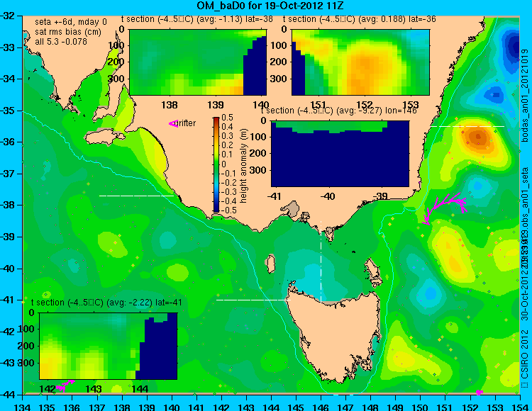
Task: Click the -44 label on the left latitude axis
Action: [8, 395]
